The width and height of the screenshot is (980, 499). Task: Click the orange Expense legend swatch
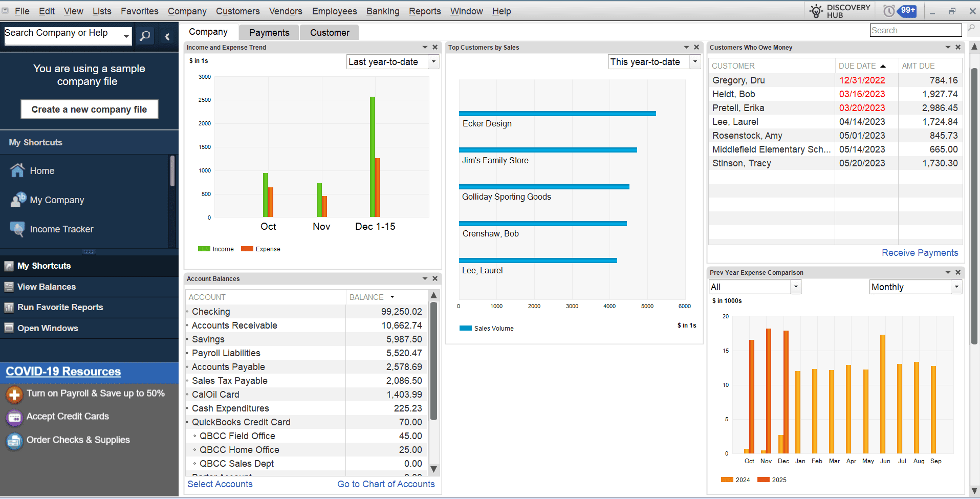click(x=247, y=249)
